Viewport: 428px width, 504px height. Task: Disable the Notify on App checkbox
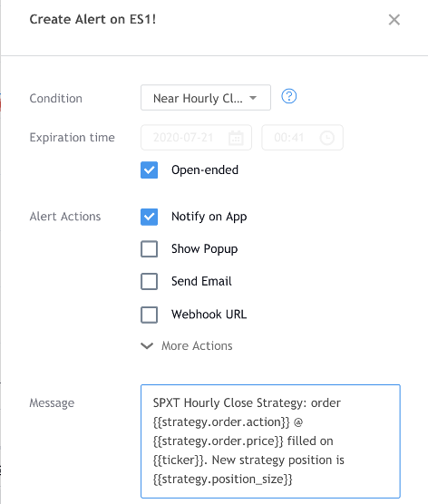coord(150,217)
